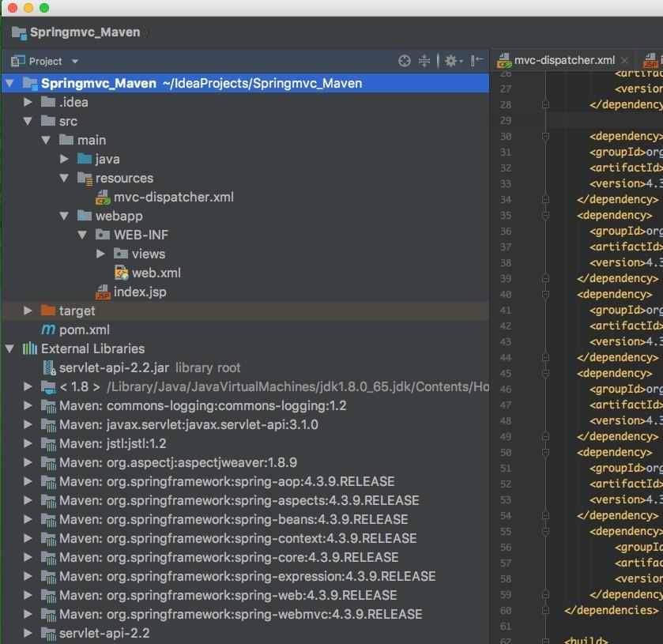Select the mvc-dispatcher.xml file in tree
663x644 pixels.
click(173, 197)
